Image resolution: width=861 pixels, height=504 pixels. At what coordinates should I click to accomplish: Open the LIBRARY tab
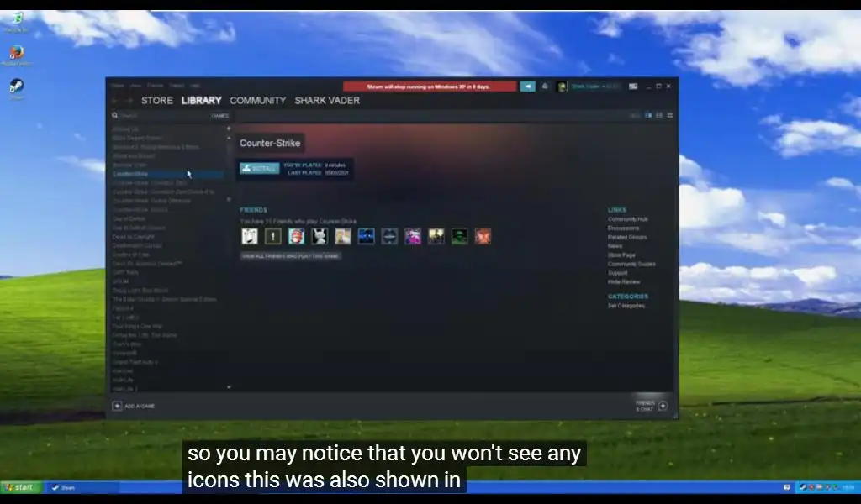202,101
